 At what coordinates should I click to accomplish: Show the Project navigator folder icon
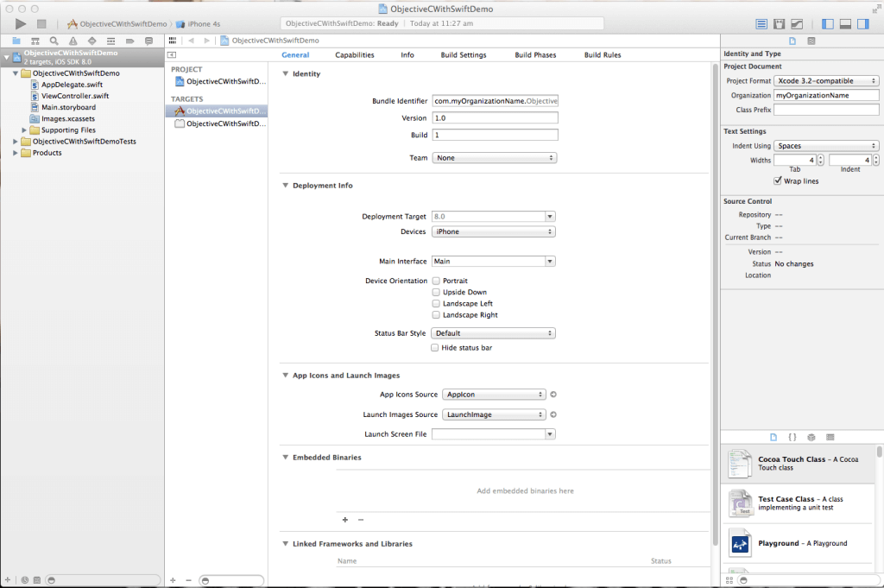(x=16, y=41)
